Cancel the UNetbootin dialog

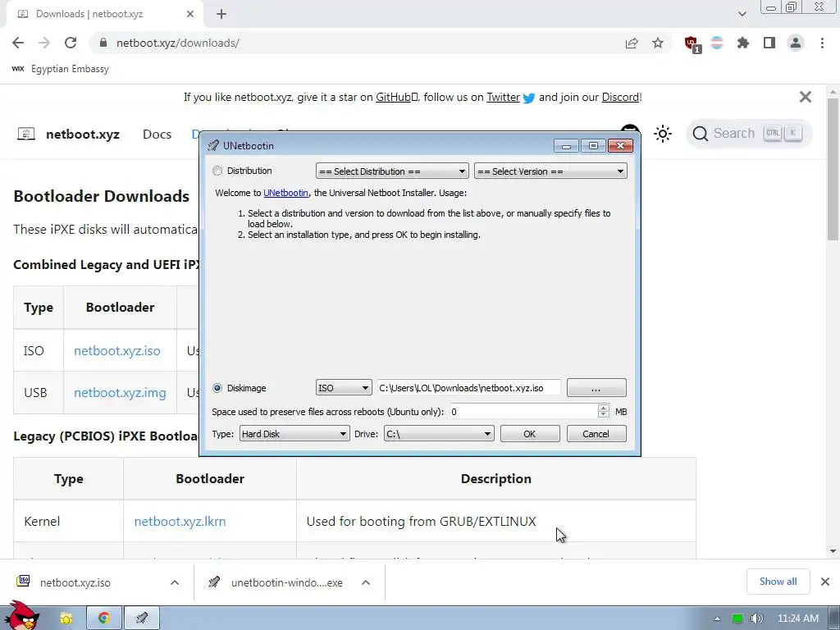[x=596, y=434]
